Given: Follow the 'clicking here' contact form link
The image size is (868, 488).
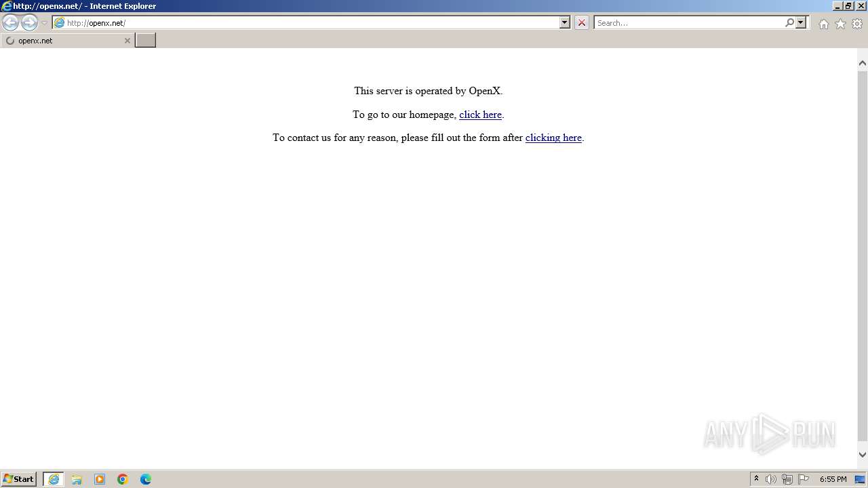Looking at the screenshot, I should coord(553,138).
